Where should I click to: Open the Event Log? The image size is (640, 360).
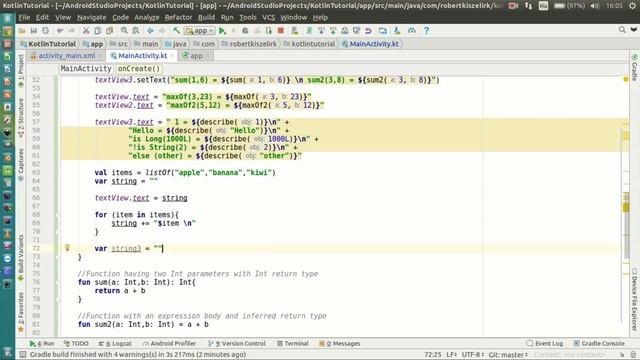(544, 344)
